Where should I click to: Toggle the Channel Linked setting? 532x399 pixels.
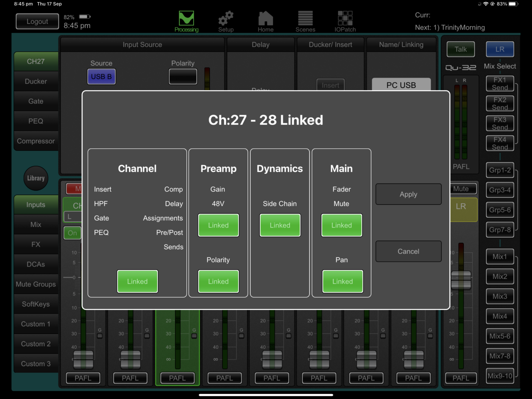137,281
